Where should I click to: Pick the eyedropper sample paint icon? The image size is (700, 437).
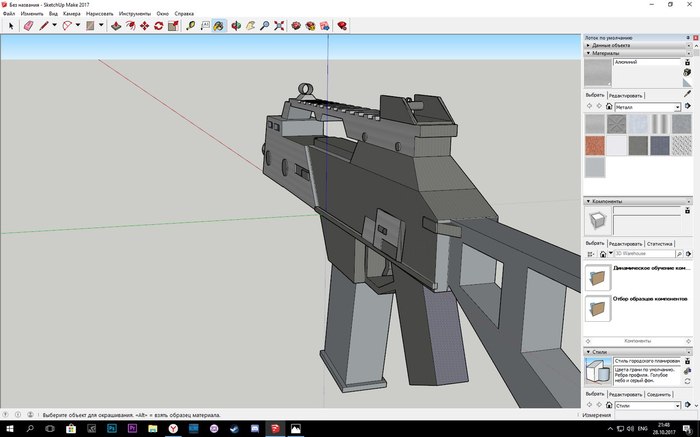(687, 94)
